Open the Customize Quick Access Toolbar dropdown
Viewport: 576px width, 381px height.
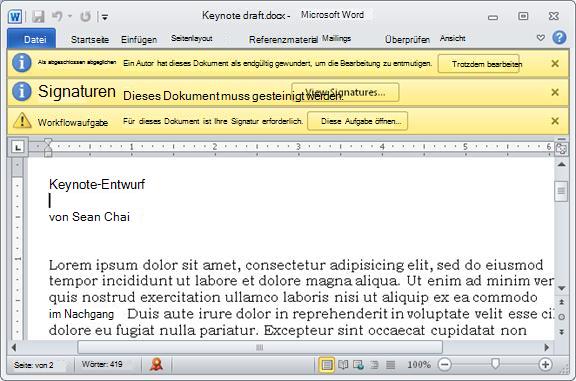(x=105, y=17)
